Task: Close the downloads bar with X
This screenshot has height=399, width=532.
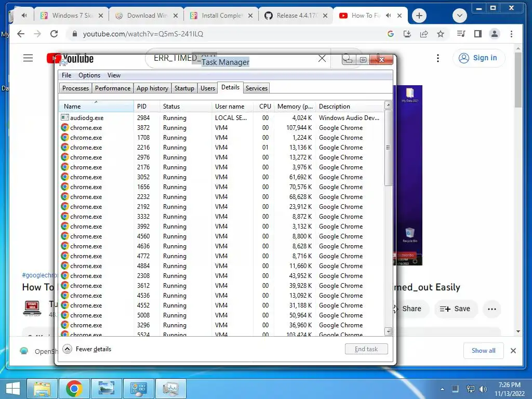Action: [513, 351]
